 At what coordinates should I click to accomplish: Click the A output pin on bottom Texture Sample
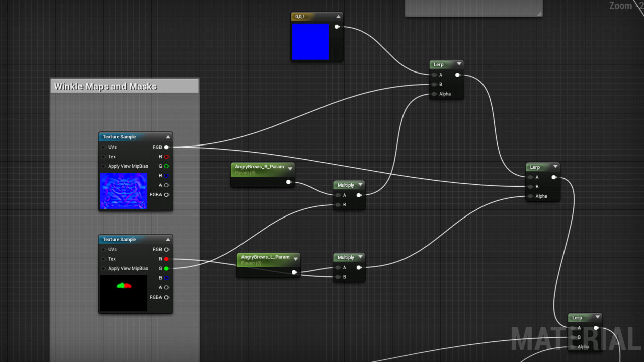[167, 287]
